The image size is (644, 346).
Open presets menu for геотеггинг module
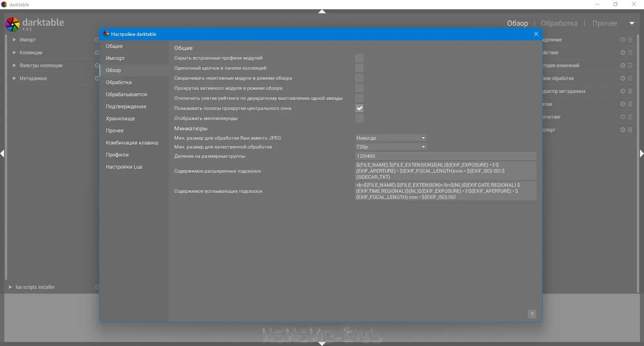click(630, 117)
